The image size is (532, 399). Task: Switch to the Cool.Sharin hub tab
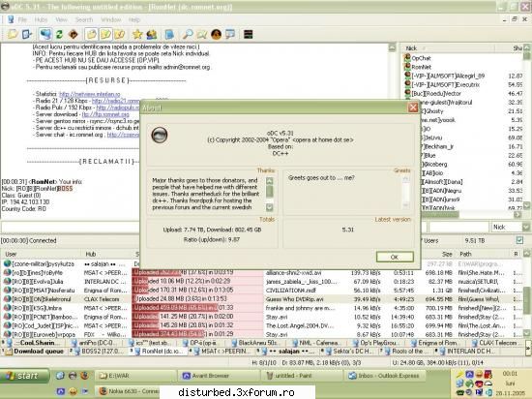coord(33,343)
